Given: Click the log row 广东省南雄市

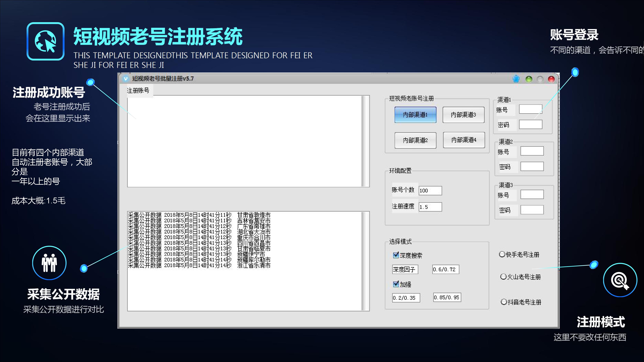Looking at the screenshot, I should (199, 226).
